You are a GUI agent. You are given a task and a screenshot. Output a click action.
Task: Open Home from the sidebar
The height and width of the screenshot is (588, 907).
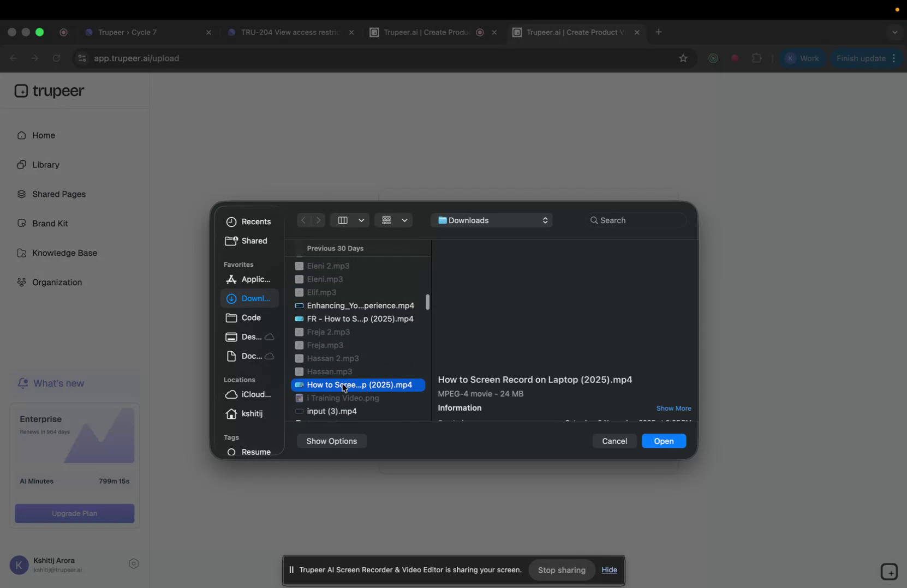[43, 135]
